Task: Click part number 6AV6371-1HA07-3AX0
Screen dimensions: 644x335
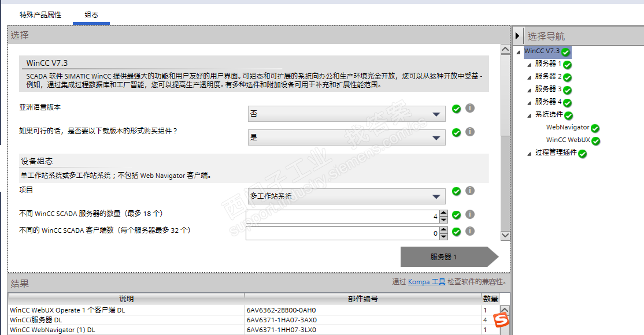Action: (x=282, y=320)
